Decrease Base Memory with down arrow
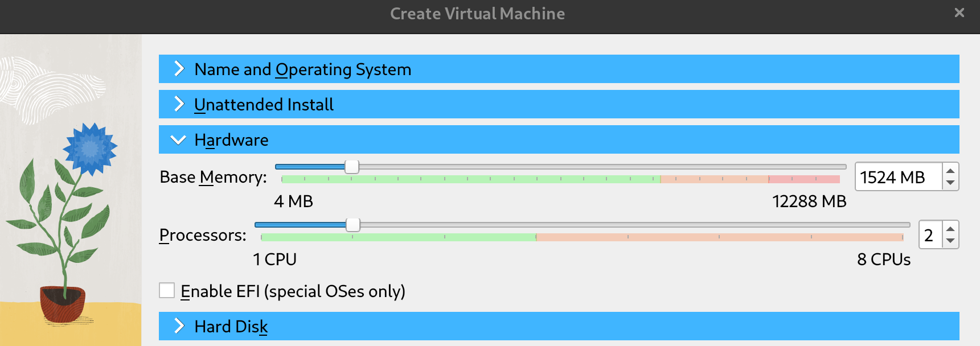Image resolution: width=980 pixels, height=346 pixels. tap(950, 183)
